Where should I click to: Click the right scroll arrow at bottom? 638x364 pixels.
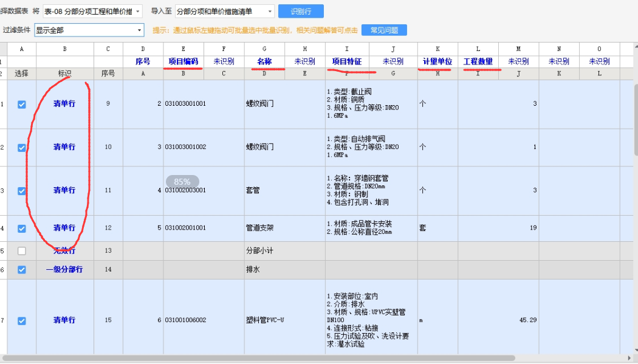pyautogui.click(x=630, y=359)
